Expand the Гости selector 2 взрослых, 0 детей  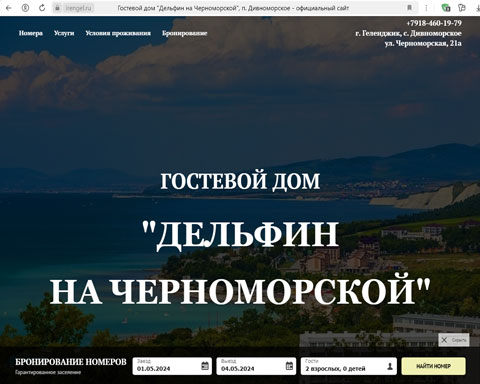pos(349,366)
